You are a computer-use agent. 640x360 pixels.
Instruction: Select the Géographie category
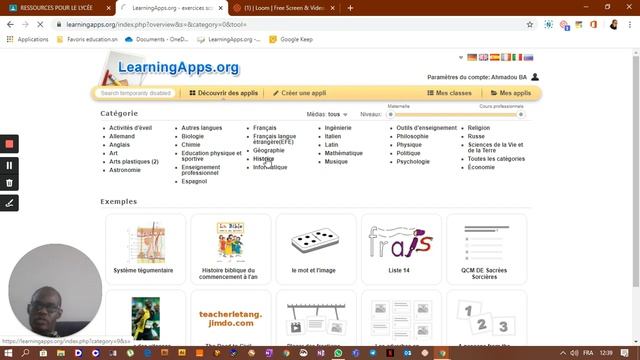[269, 151]
